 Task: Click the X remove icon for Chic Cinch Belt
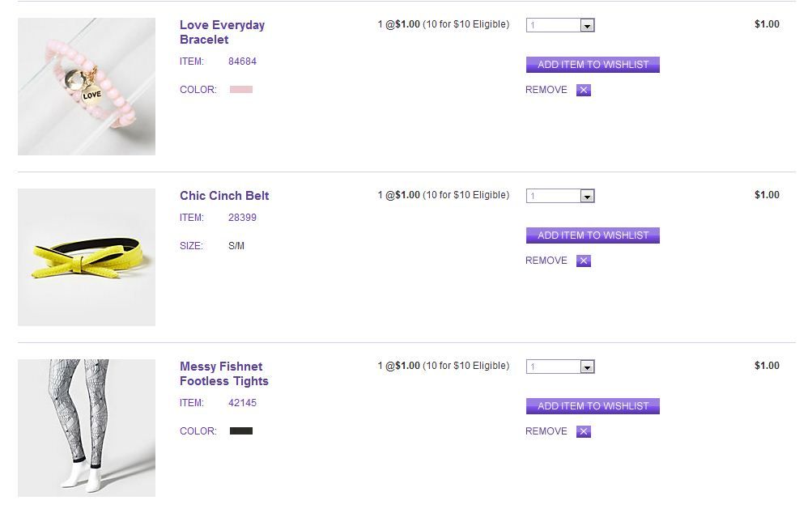click(x=584, y=261)
